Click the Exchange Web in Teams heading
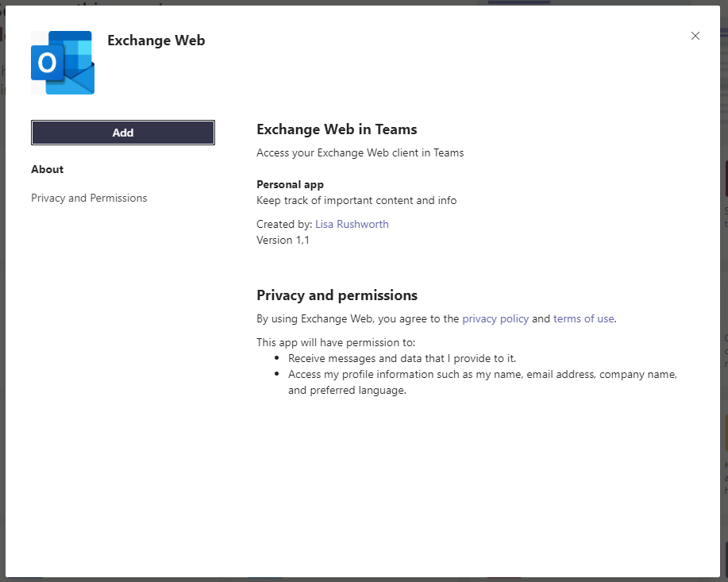This screenshot has height=582, width=728. (x=337, y=129)
